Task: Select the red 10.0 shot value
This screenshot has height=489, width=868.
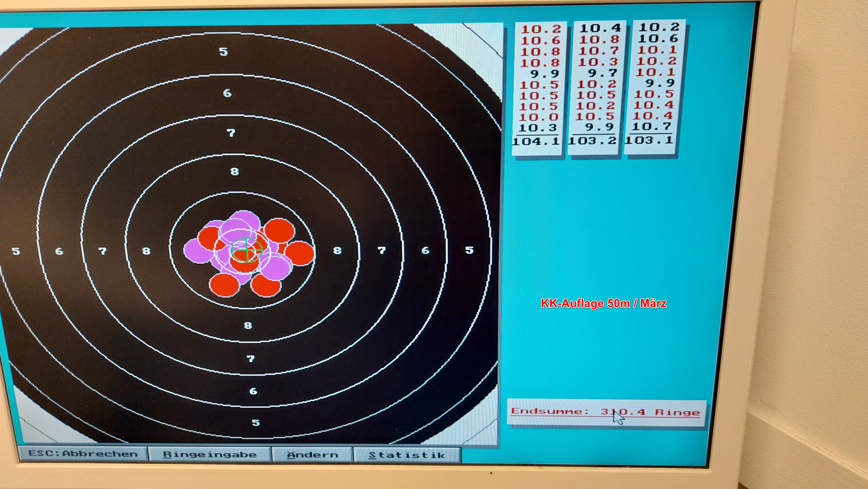Action: coord(538,117)
